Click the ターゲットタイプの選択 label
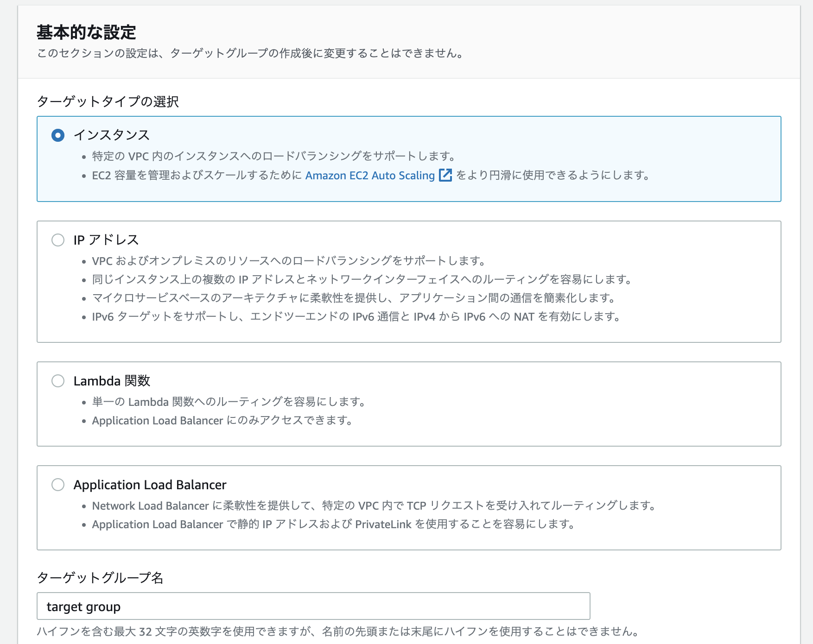The width and height of the screenshot is (813, 644). coord(108,101)
